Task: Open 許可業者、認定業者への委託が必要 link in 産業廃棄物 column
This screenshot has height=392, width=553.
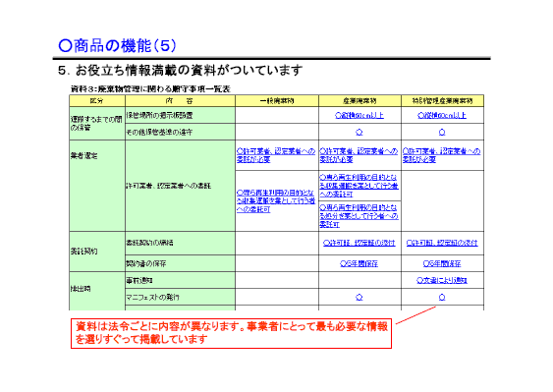Action: coord(359,155)
